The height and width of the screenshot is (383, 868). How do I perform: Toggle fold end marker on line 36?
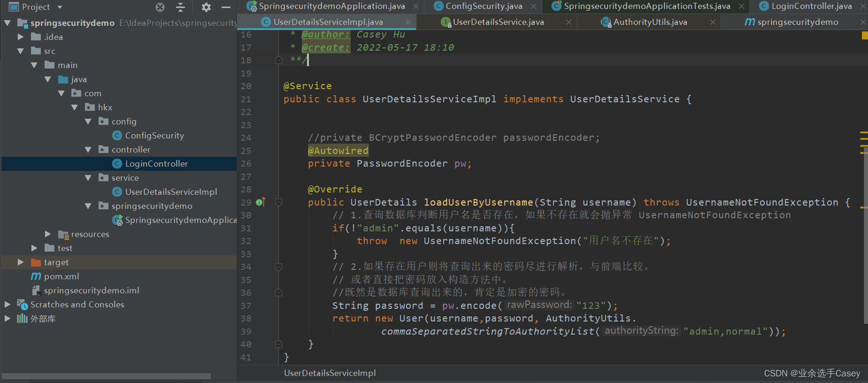(278, 292)
